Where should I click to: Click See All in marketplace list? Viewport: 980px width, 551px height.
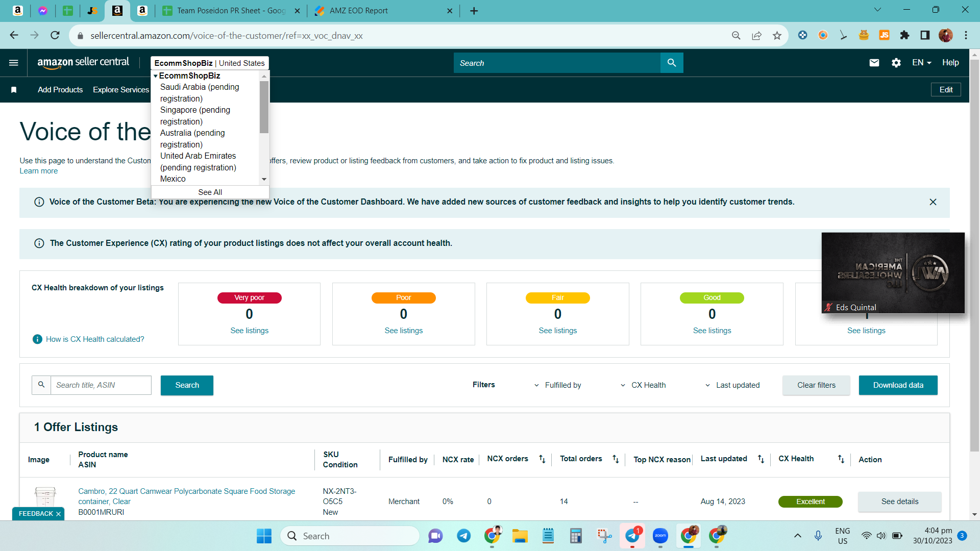(x=210, y=192)
